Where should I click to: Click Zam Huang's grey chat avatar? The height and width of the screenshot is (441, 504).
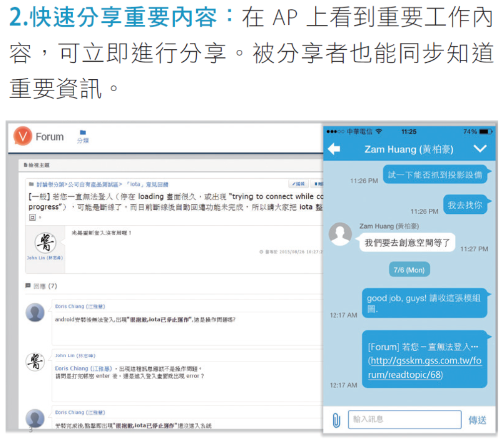[341, 234]
